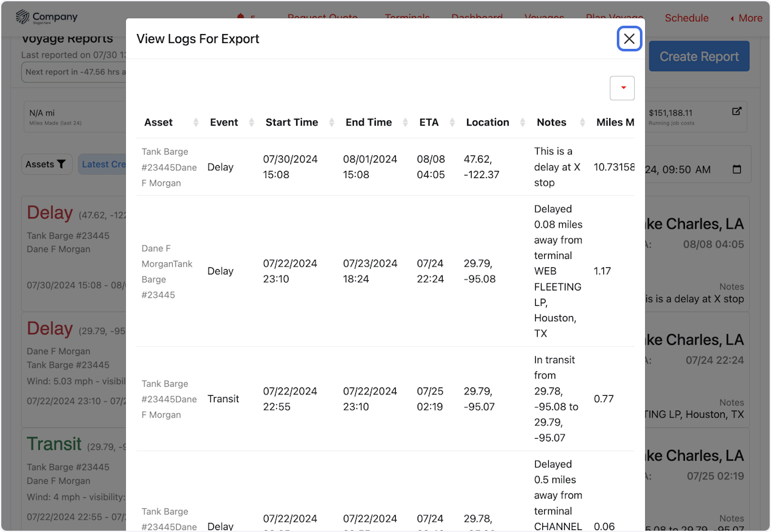Open the red caret dropdown in the dialog
This screenshot has height=532, width=771.
click(622, 88)
